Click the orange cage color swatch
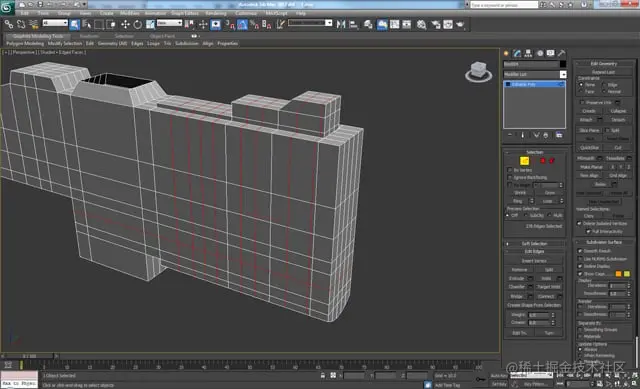This screenshot has width=640, height=389. [x=618, y=274]
